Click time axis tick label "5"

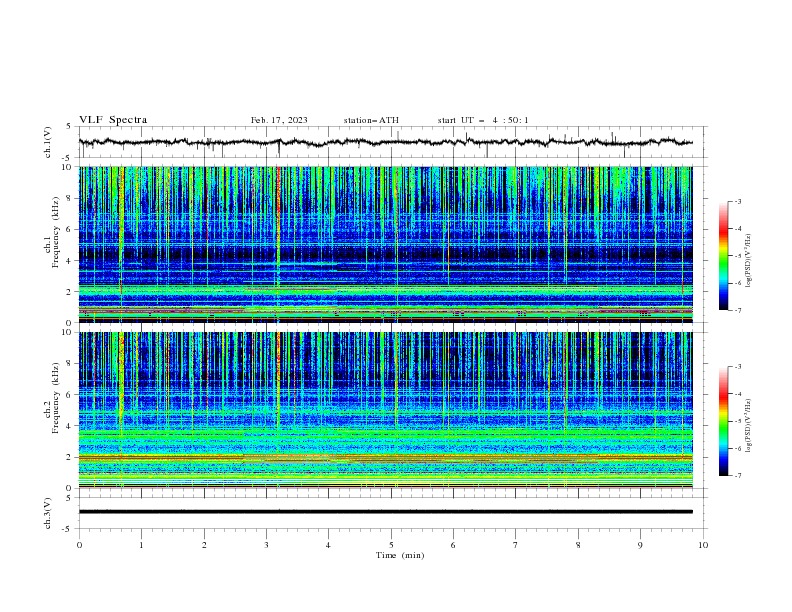(391, 545)
